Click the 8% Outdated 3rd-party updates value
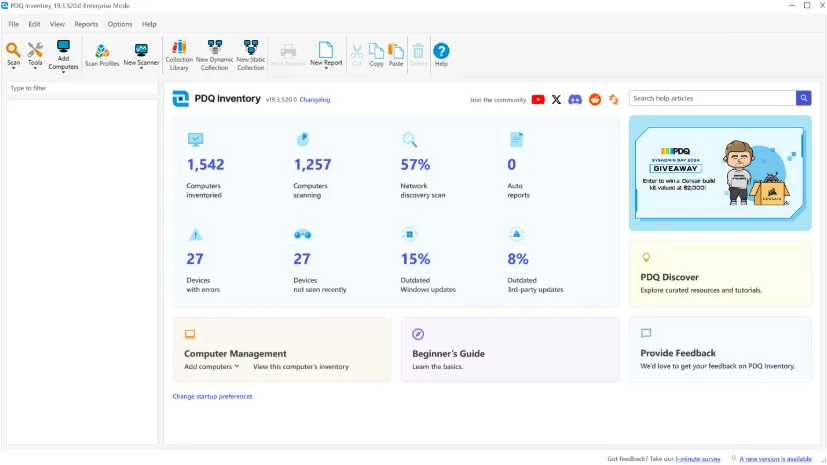 click(x=518, y=259)
